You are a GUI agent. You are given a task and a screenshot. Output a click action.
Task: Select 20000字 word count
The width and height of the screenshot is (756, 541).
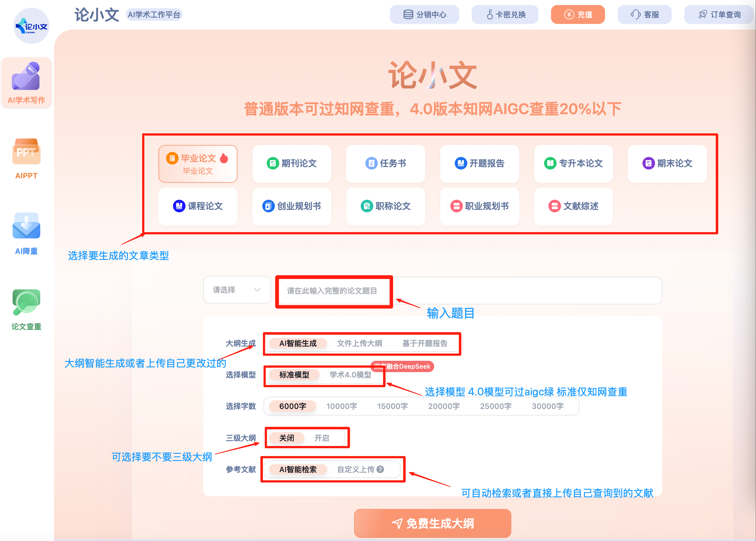click(x=444, y=406)
